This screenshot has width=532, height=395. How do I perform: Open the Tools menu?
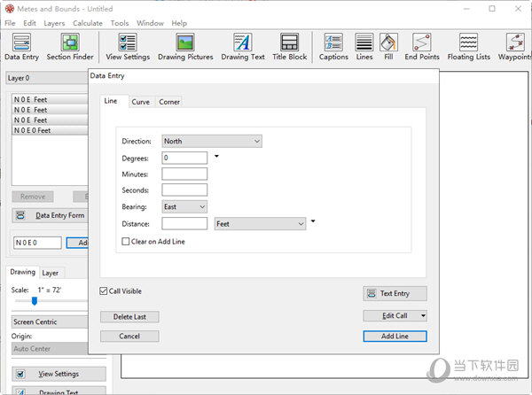(x=120, y=23)
